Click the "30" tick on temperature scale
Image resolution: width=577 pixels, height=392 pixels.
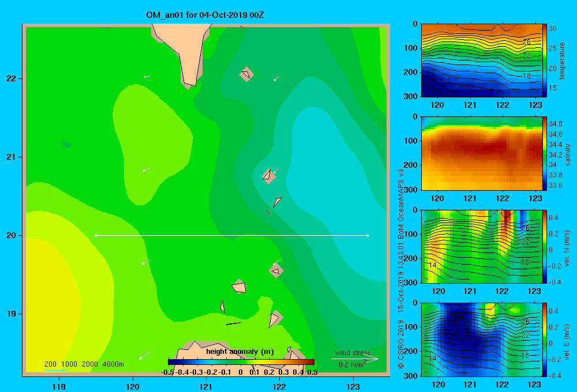point(553,29)
